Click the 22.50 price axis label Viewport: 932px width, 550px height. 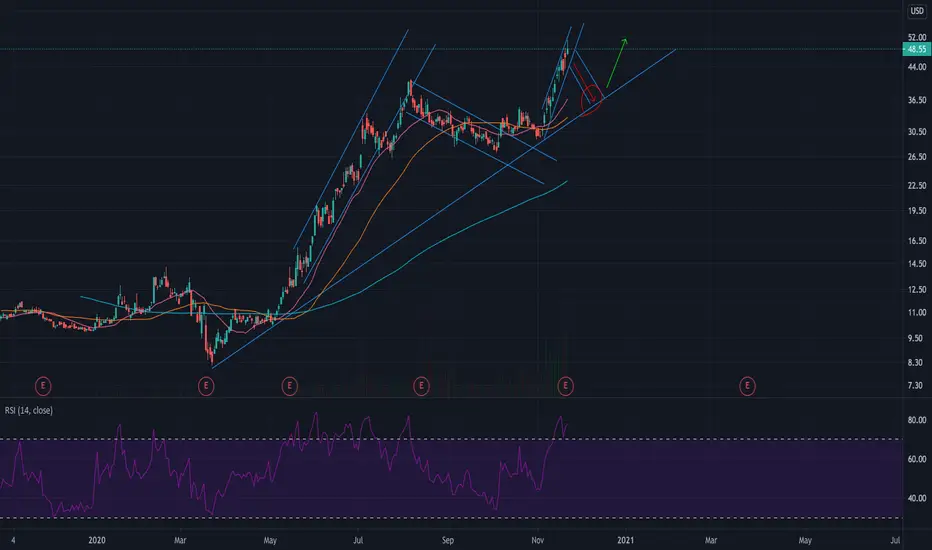coord(917,186)
